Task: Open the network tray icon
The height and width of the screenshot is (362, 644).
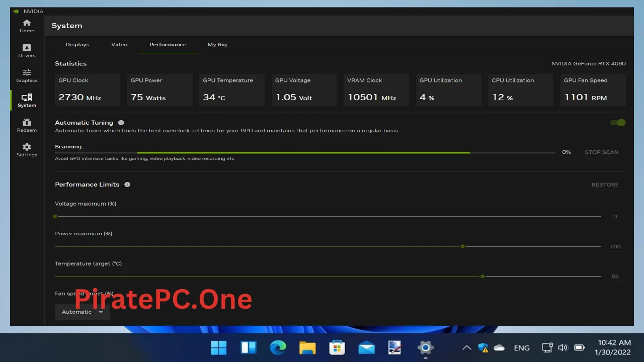Action: [547, 347]
